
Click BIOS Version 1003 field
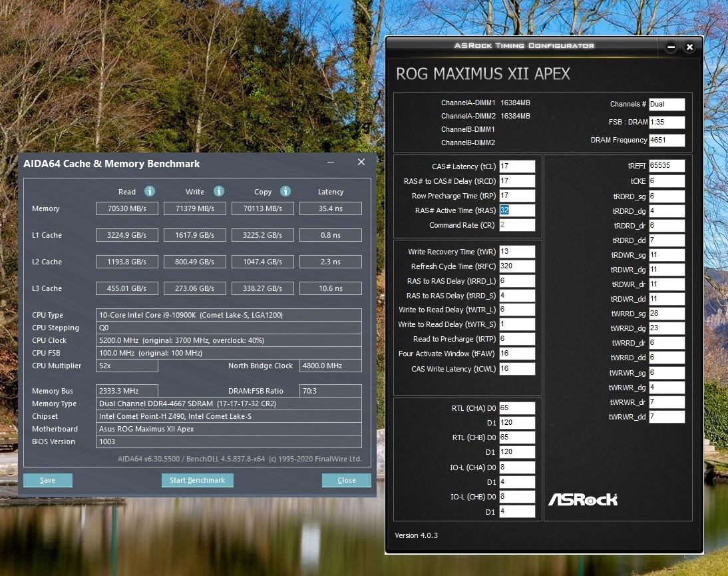coord(228,441)
